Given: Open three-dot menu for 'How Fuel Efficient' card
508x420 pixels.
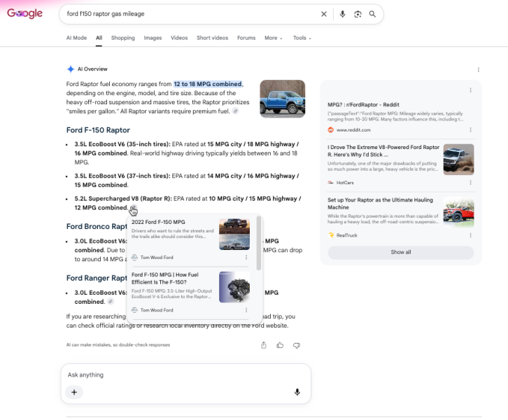Looking at the screenshot, I should (246, 310).
